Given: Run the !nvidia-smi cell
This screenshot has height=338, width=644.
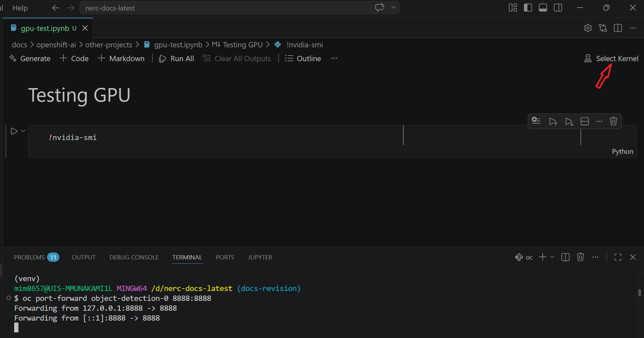Looking at the screenshot, I should 14,131.
